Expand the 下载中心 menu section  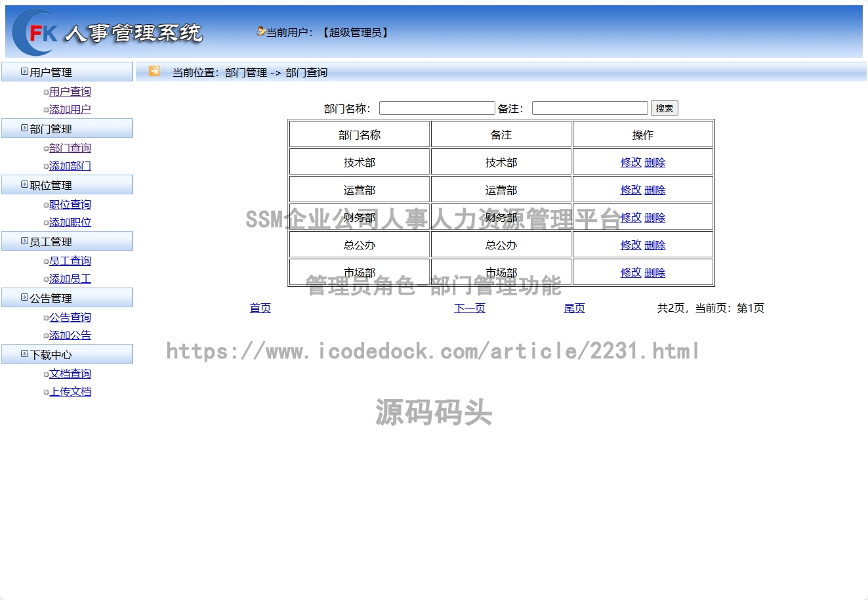67,354
